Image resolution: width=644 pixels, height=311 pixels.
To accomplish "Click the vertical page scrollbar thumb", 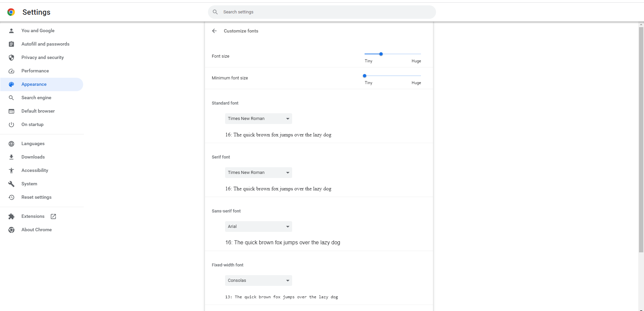I will click(x=641, y=139).
